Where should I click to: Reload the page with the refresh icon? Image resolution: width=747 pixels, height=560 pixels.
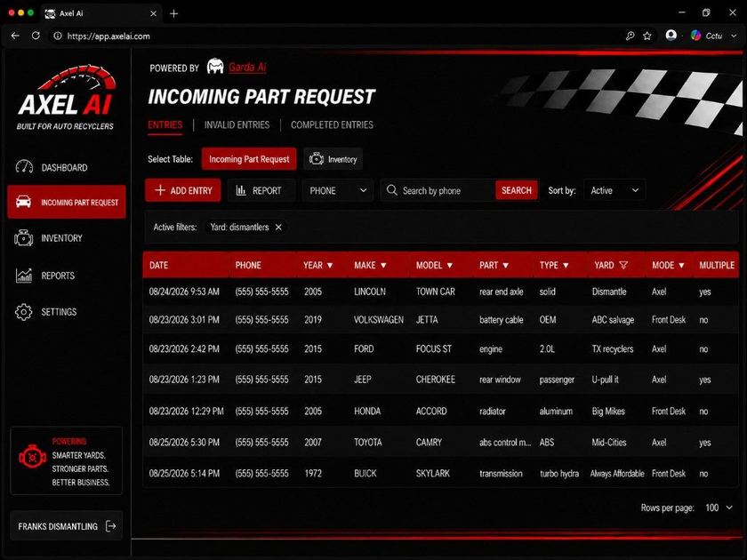[x=36, y=36]
